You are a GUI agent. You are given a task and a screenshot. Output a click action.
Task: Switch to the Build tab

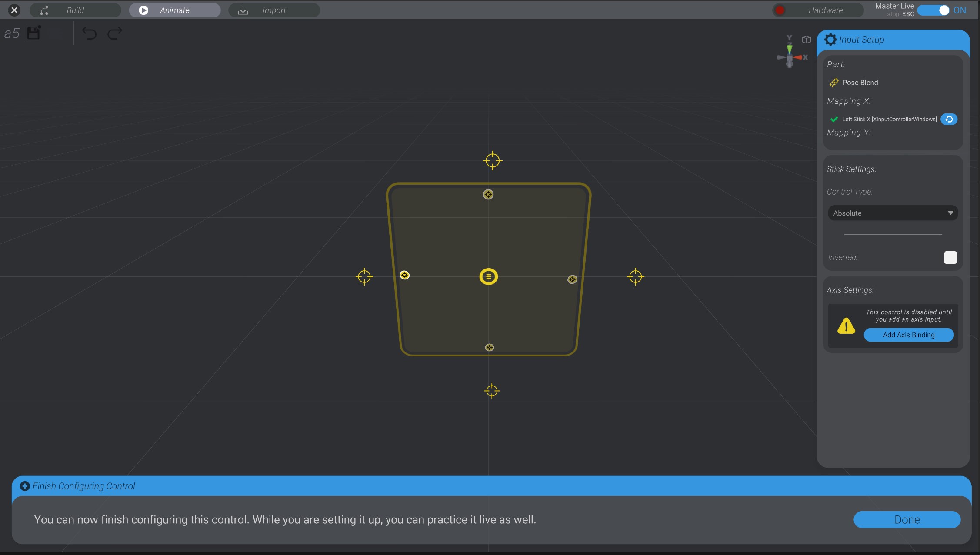[x=75, y=10]
